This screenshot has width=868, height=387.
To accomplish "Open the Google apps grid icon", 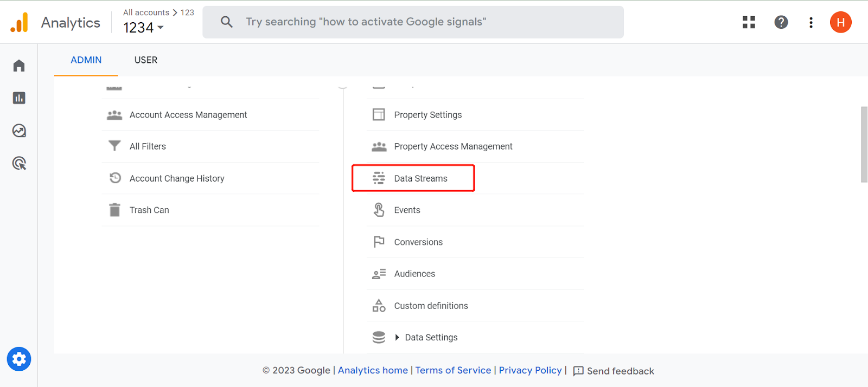I will (x=749, y=22).
